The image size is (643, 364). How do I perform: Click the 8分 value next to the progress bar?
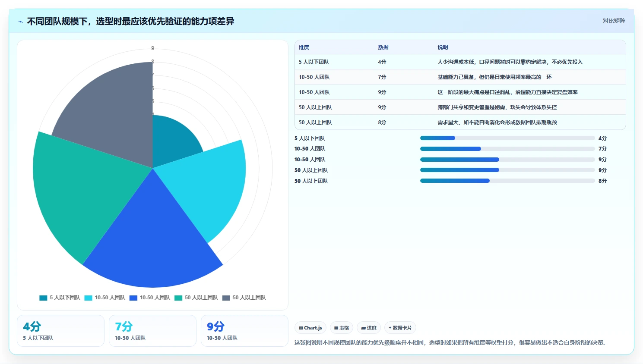[603, 181]
